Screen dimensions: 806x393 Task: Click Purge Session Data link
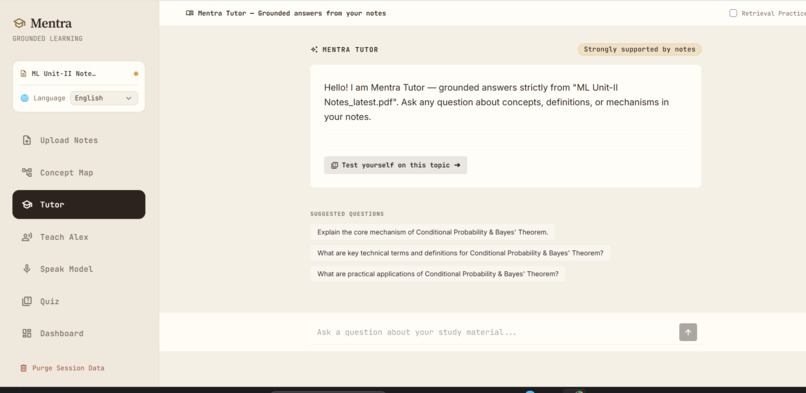62,368
